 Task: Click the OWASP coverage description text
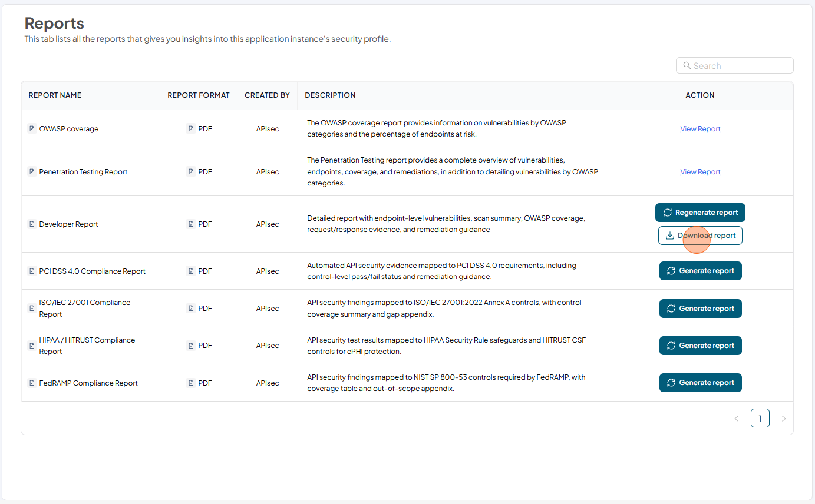(437, 128)
